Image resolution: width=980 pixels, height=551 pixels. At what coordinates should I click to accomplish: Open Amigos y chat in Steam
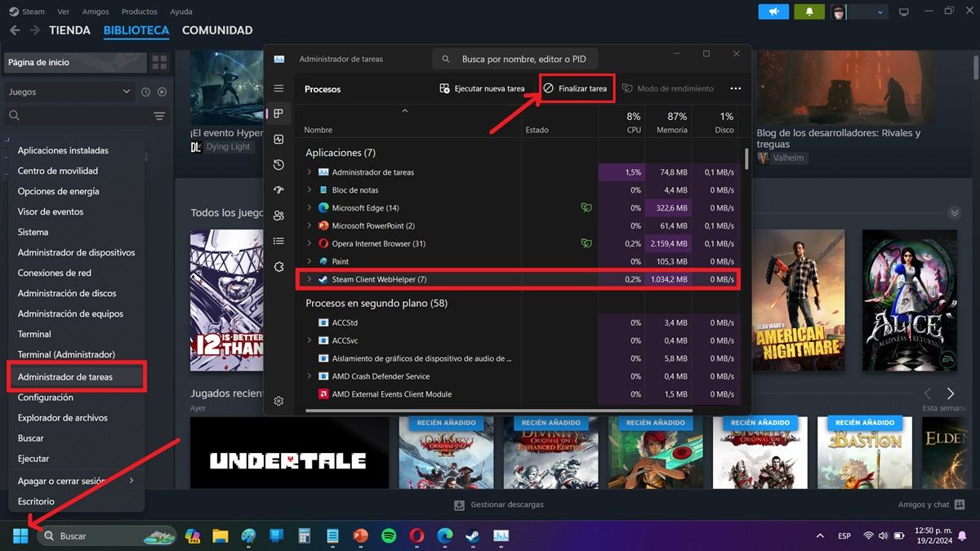(x=931, y=504)
